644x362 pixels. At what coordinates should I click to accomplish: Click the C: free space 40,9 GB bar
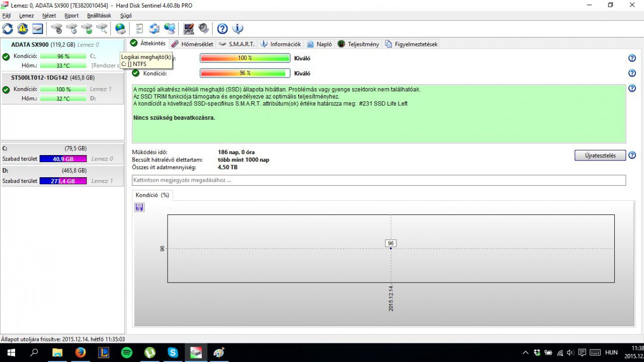(63, 159)
